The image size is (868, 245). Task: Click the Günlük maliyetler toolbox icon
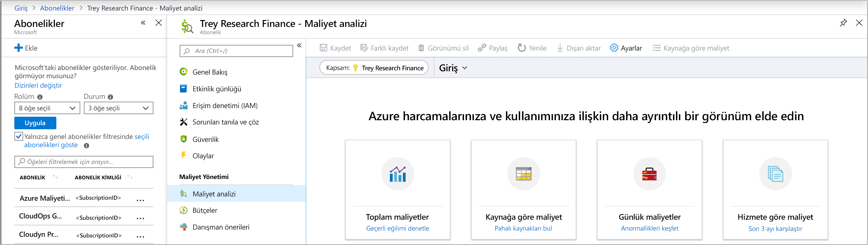pos(650,174)
